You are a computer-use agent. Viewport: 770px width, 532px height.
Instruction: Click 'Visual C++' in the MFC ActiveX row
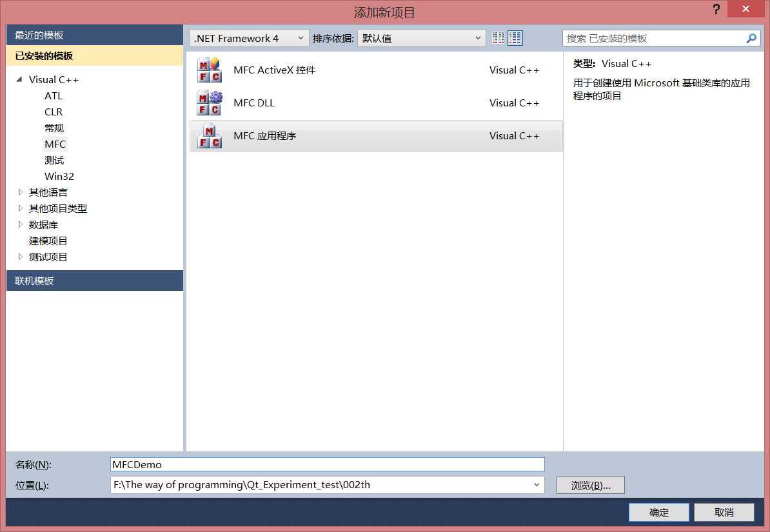coord(514,70)
